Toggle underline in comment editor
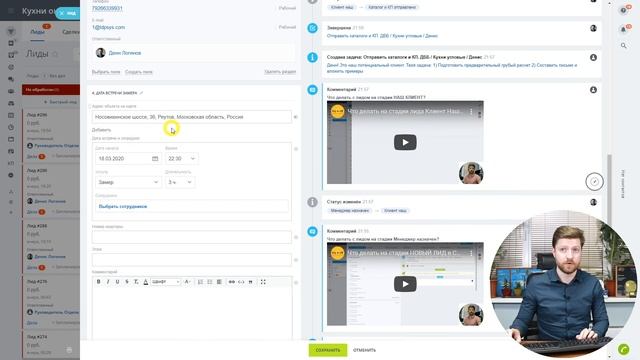Screen dimensions: 640x360 click(x=117, y=282)
